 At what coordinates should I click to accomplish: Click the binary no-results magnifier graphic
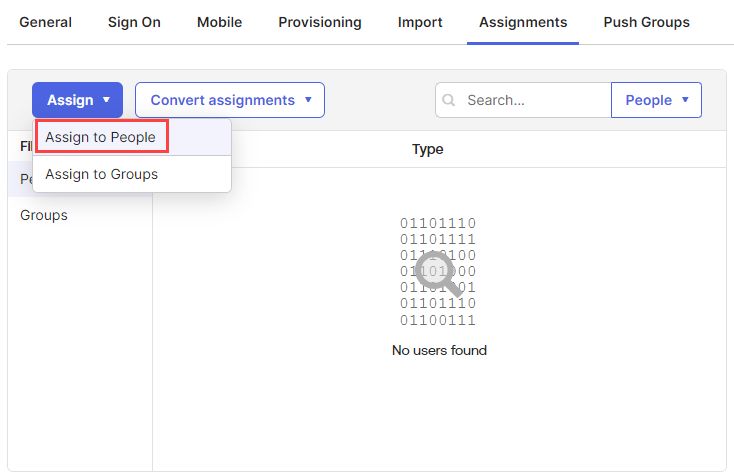[438, 272]
